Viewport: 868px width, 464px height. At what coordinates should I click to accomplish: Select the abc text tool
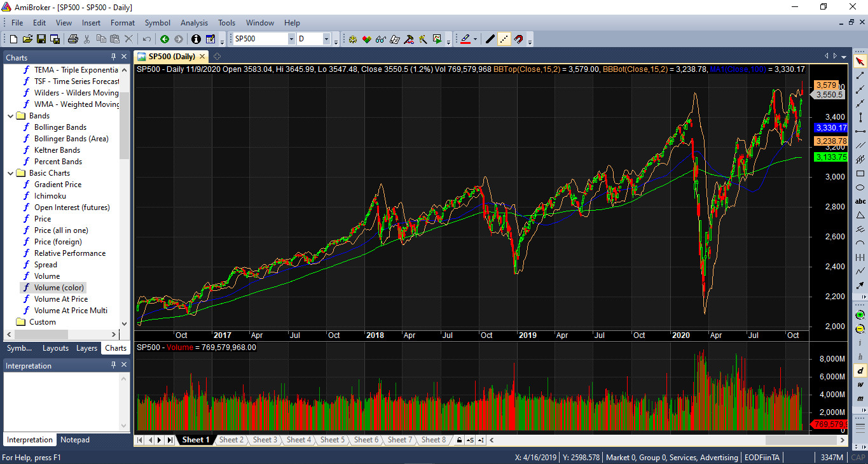point(860,201)
